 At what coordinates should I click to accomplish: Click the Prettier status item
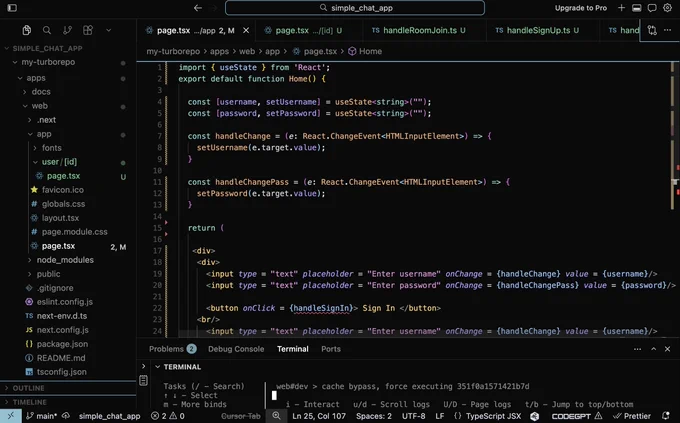point(632,416)
